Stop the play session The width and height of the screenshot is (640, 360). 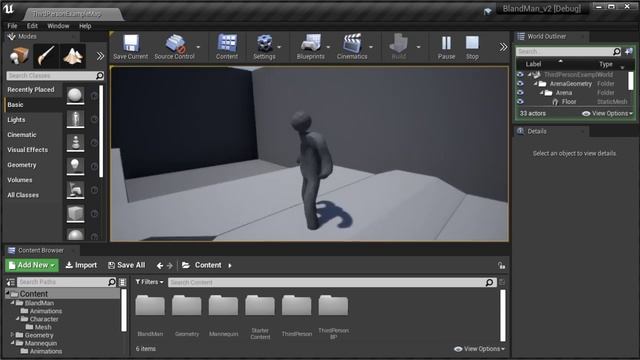pyautogui.click(x=472, y=47)
